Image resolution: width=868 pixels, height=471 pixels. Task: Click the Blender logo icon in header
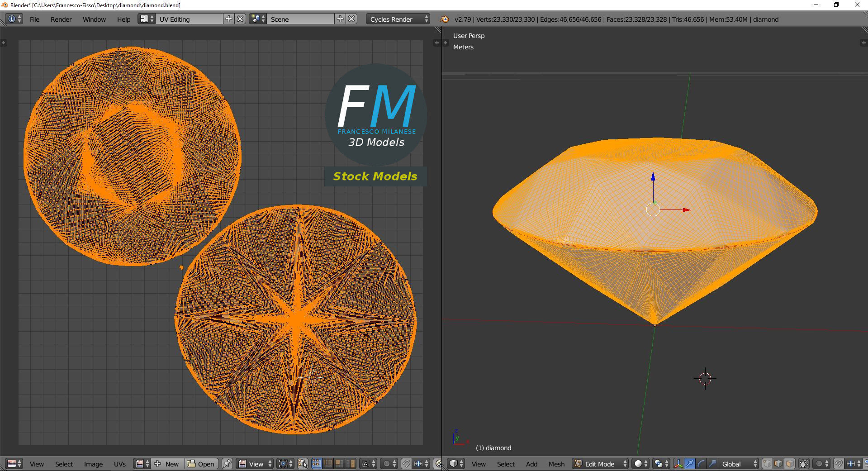444,19
